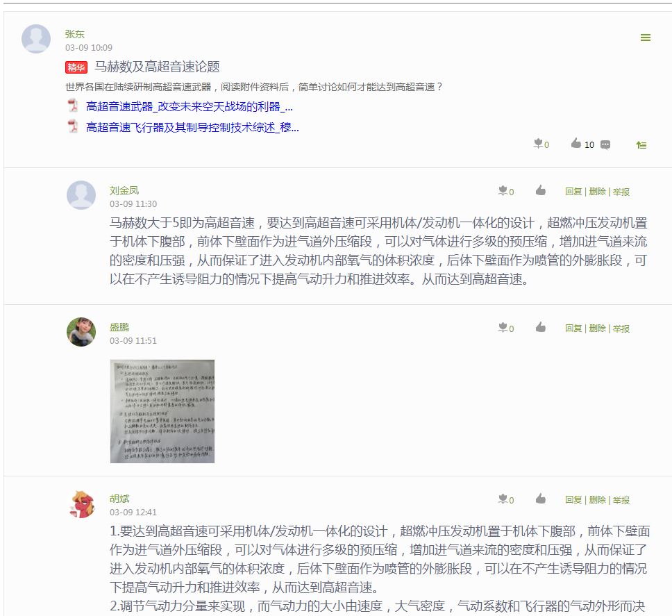Click thumbs-up icon on 张东's post
The width and height of the screenshot is (672, 616).
click(576, 143)
